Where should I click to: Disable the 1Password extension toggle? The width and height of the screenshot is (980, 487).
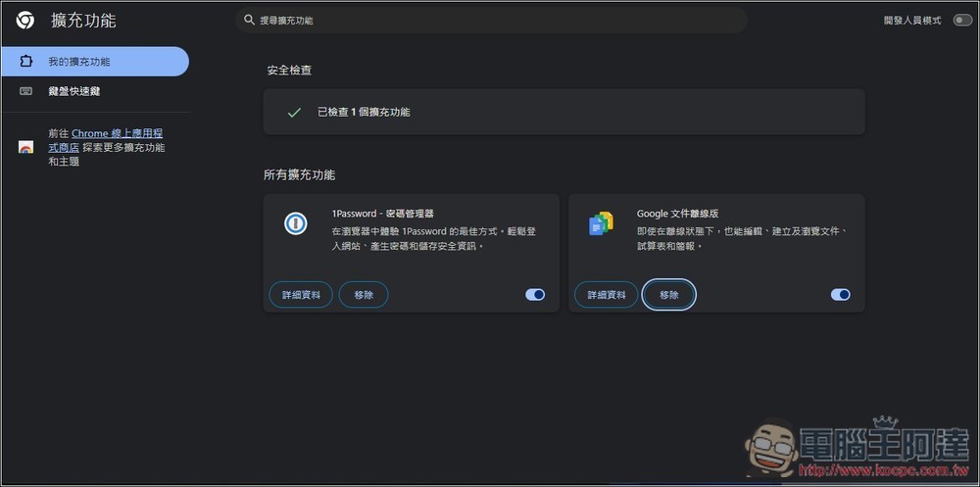coord(535,294)
